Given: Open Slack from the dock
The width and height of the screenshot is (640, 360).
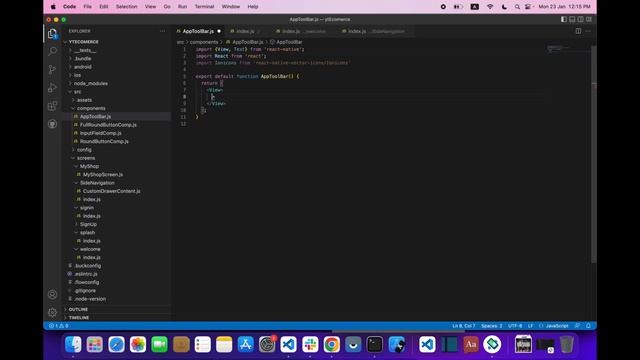Looking at the screenshot, I should point(310,344).
